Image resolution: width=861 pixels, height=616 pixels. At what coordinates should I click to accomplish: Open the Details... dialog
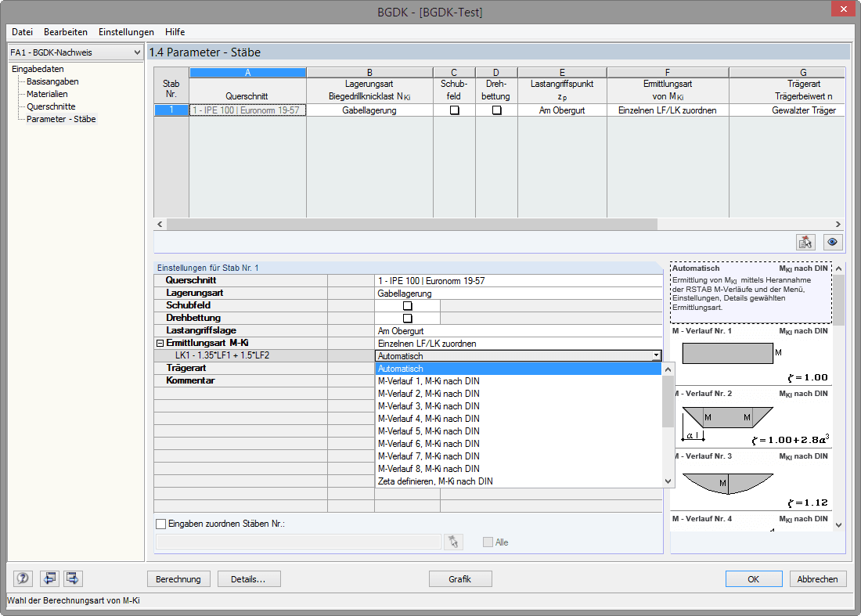[x=249, y=578]
